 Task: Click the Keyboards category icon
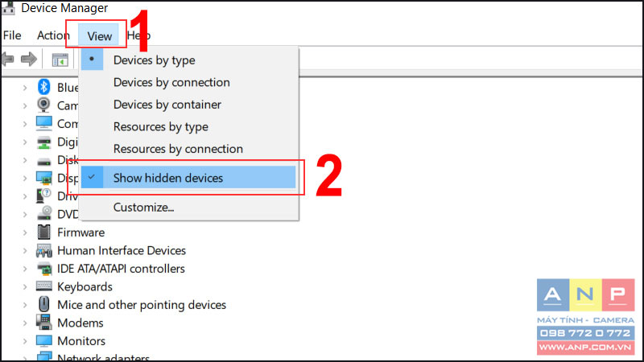pyautogui.click(x=43, y=286)
